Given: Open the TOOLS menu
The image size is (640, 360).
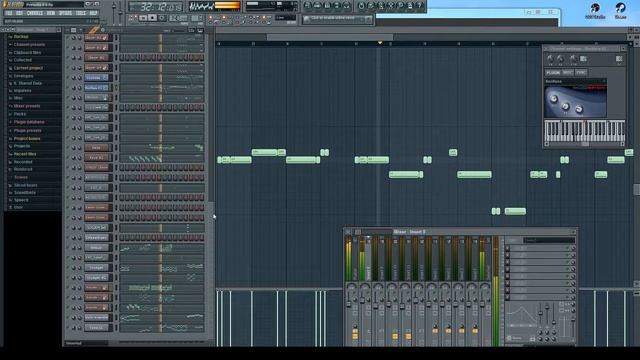Looking at the screenshot, I should (x=81, y=13).
